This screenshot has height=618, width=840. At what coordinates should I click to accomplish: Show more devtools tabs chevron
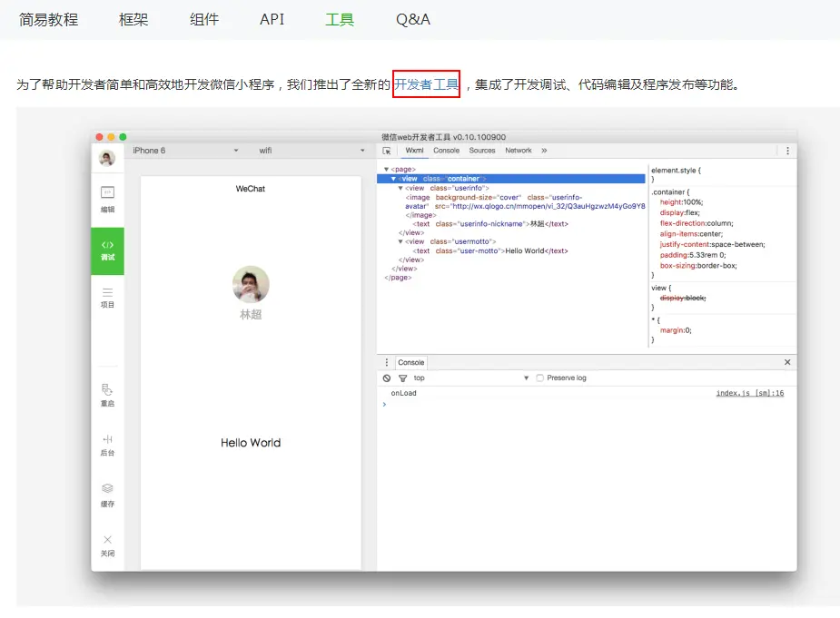coord(544,151)
